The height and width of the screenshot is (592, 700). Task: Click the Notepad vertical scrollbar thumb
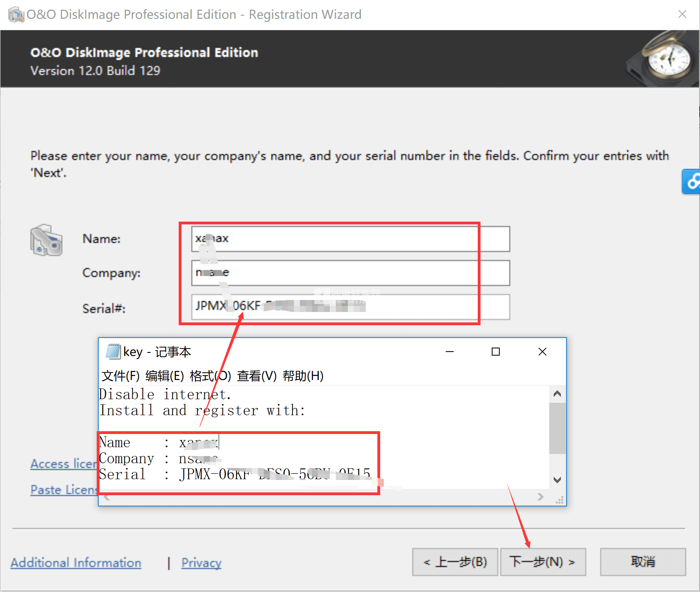557,428
